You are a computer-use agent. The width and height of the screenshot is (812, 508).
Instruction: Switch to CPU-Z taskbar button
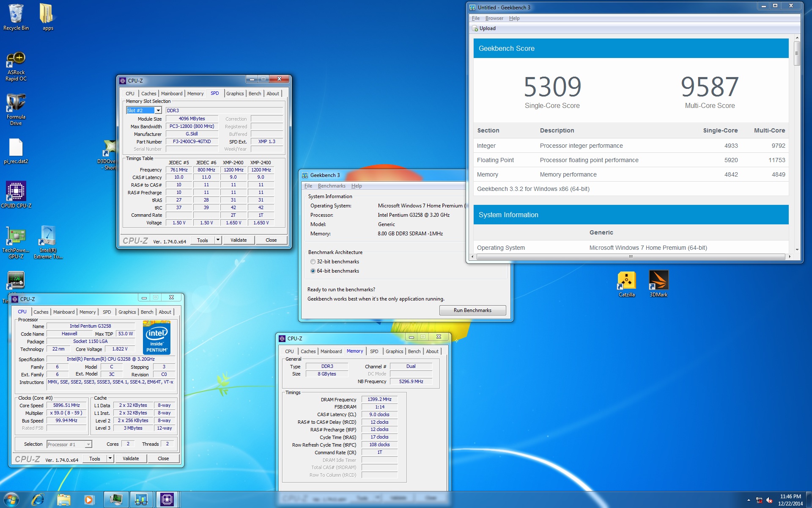tap(167, 500)
